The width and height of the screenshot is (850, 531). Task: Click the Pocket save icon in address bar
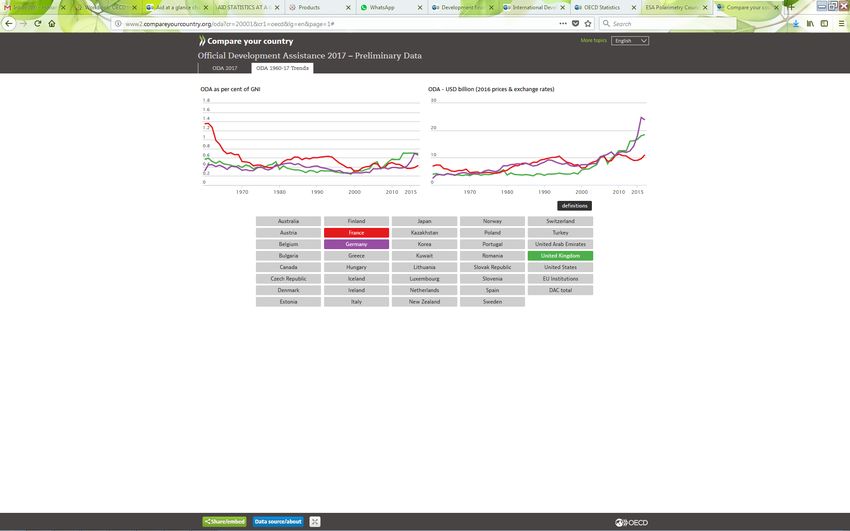(x=576, y=23)
